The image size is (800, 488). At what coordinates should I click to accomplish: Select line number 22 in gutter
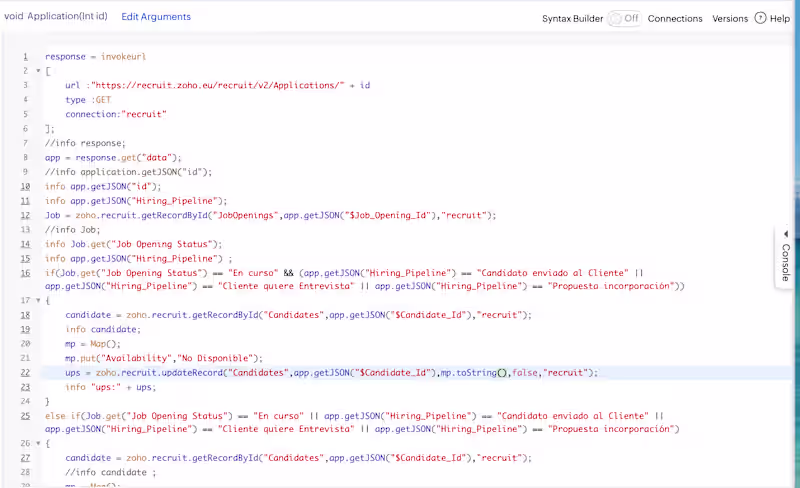pyautogui.click(x=26, y=373)
